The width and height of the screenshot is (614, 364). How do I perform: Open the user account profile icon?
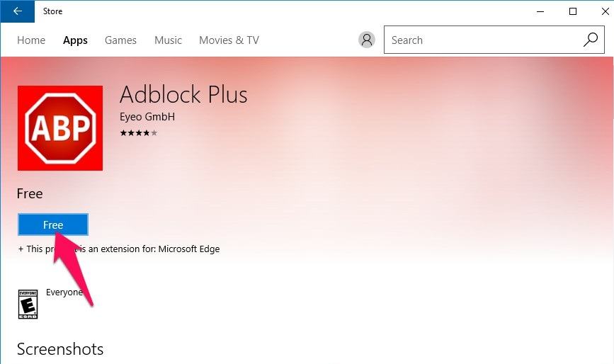[x=367, y=40]
